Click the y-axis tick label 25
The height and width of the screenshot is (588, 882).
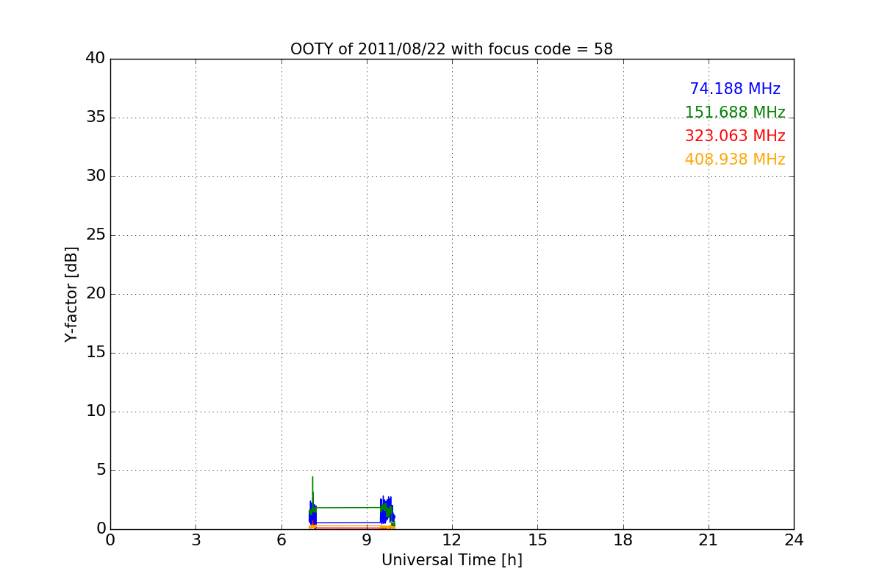[x=96, y=235]
